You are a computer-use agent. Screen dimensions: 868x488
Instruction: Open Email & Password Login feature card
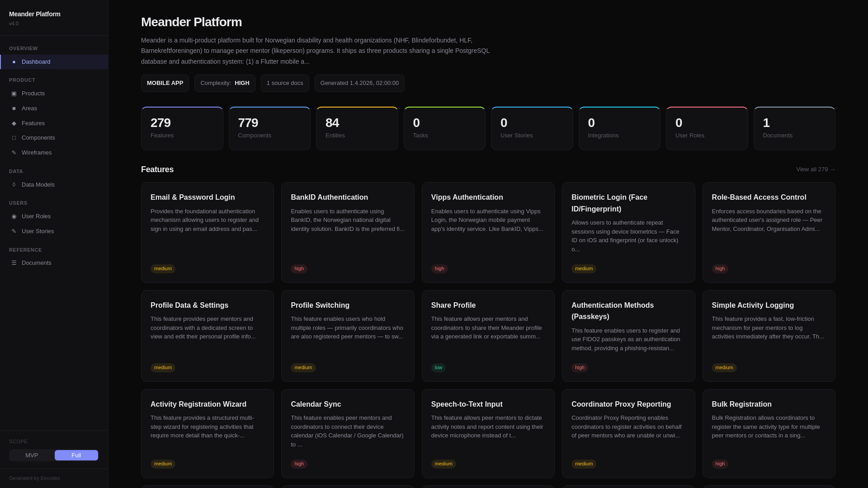(208, 232)
